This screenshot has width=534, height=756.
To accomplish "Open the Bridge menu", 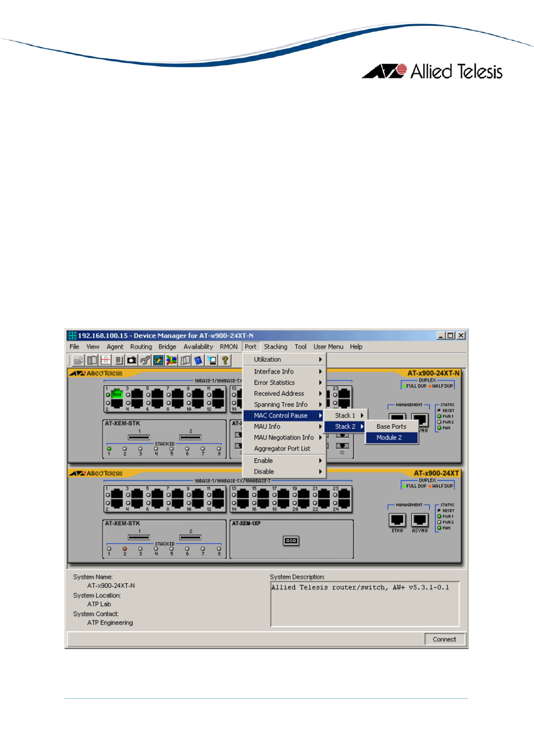I will click(x=167, y=347).
